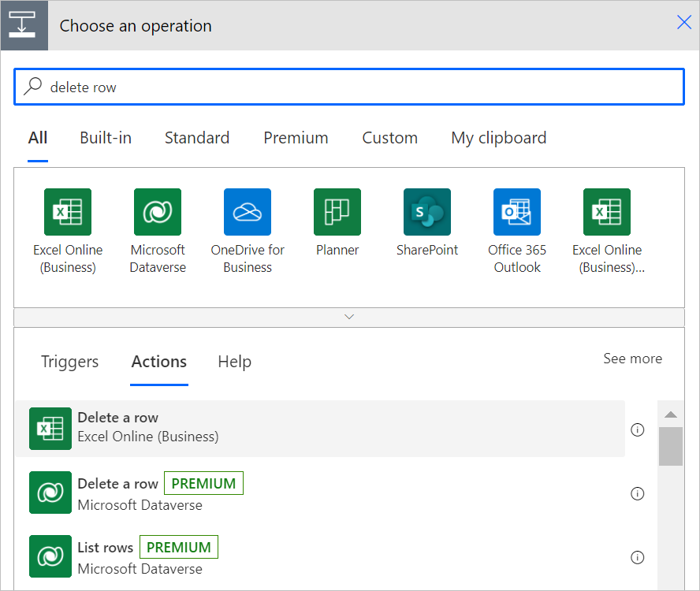Open the My clipboard tab
This screenshot has width=700, height=591.
click(x=498, y=138)
